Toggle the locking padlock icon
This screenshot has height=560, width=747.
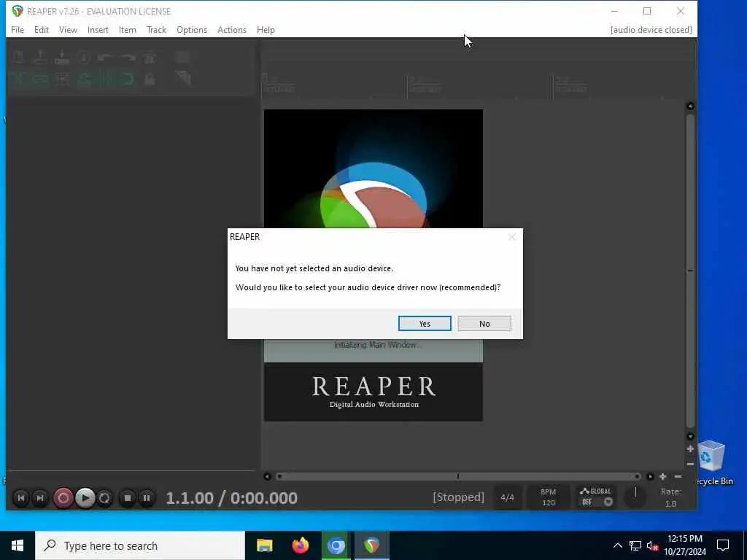point(150,79)
